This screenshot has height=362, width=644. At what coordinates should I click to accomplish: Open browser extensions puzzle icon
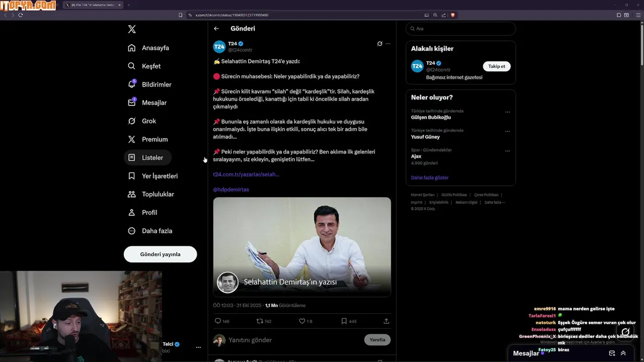point(619,15)
